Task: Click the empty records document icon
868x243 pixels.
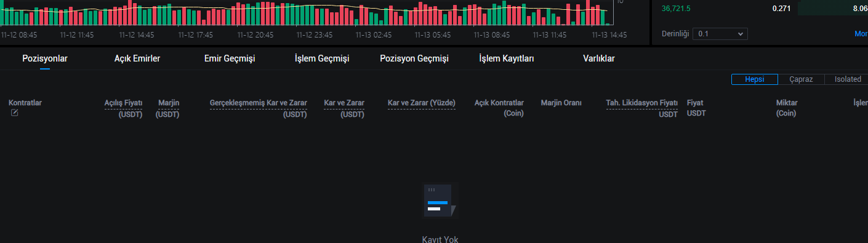Action: tap(440, 201)
